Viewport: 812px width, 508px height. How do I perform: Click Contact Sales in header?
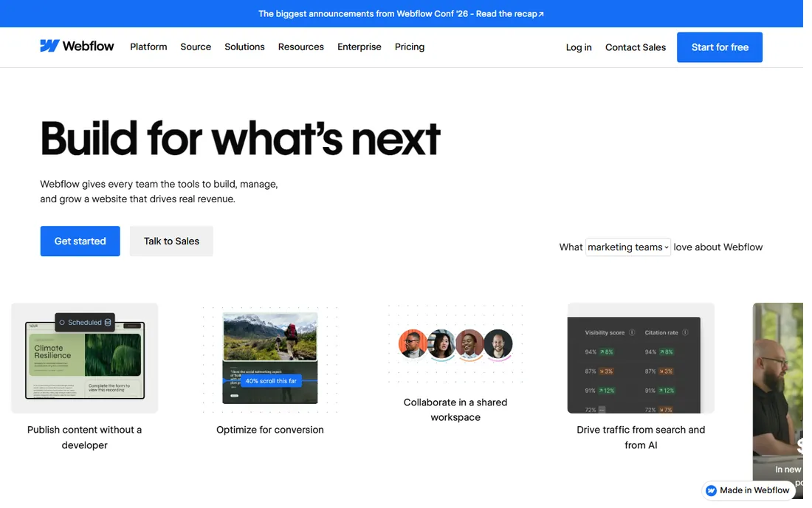636,47
